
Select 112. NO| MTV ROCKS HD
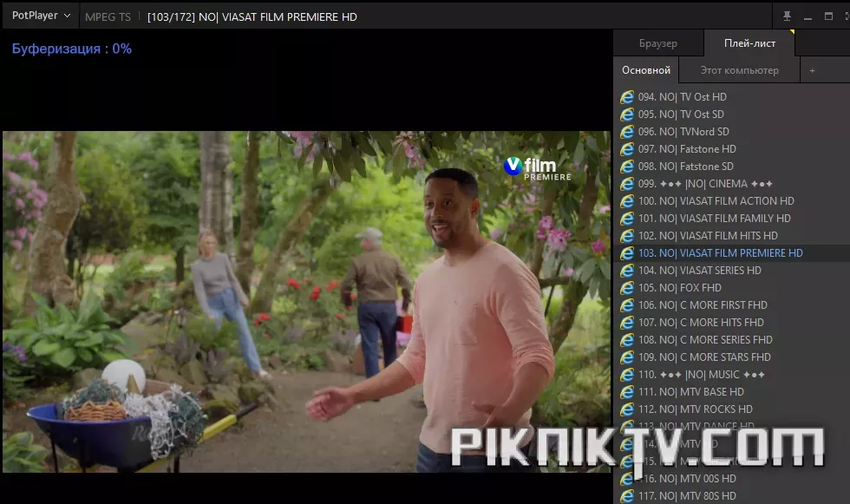click(732, 409)
